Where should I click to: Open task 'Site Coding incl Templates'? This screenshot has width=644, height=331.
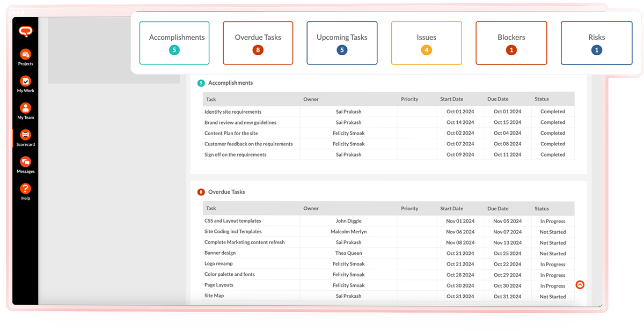[x=233, y=232]
